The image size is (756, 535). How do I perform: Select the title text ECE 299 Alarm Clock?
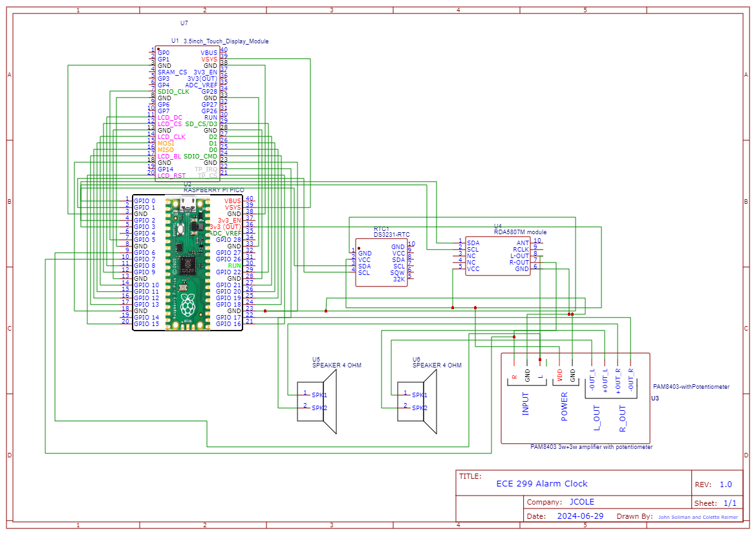click(x=542, y=483)
